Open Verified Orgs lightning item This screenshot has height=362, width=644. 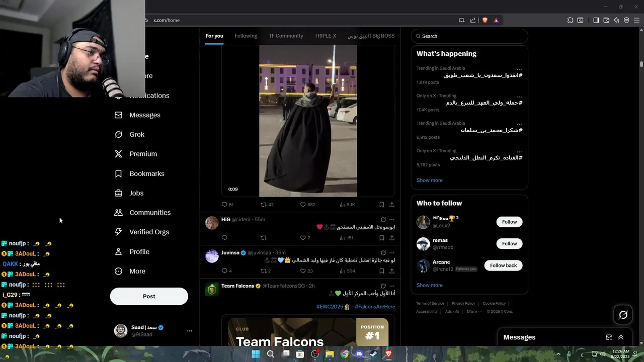[141, 232]
